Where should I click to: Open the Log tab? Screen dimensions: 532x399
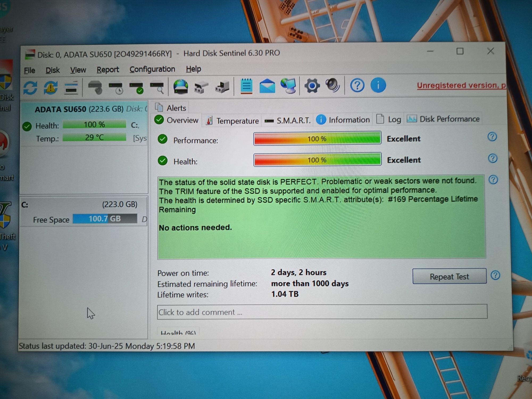point(389,119)
